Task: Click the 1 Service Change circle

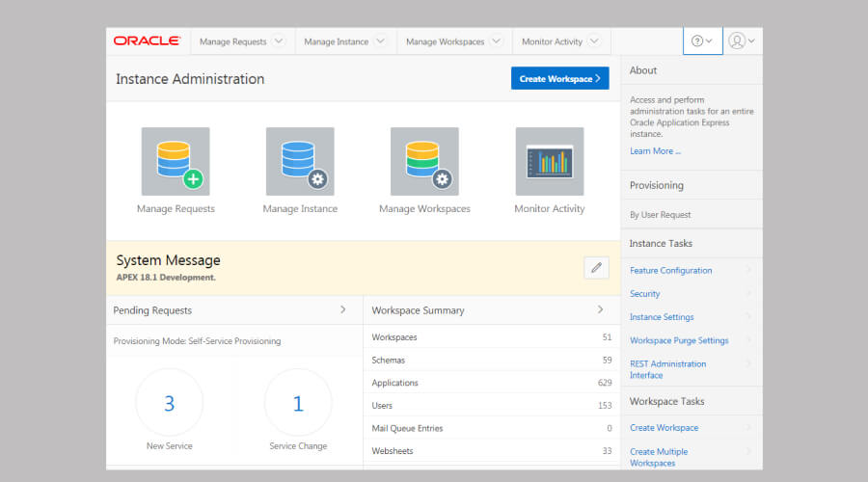Action: 298,402
